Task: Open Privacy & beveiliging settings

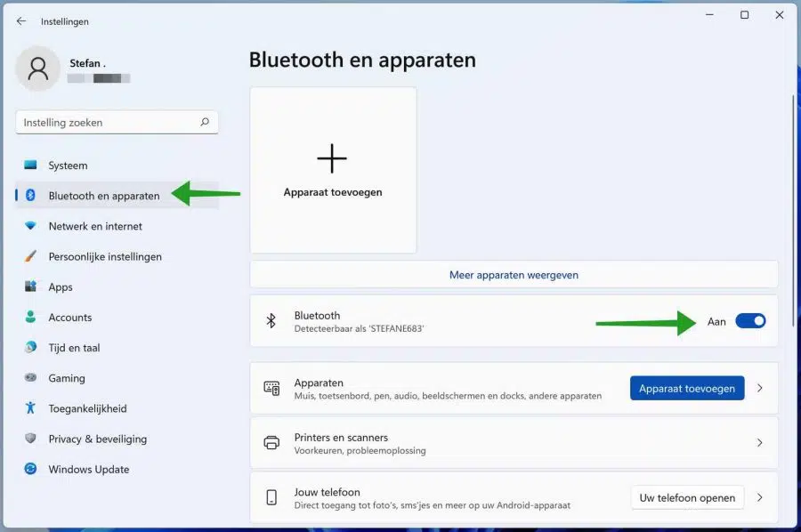Action: click(117, 439)
